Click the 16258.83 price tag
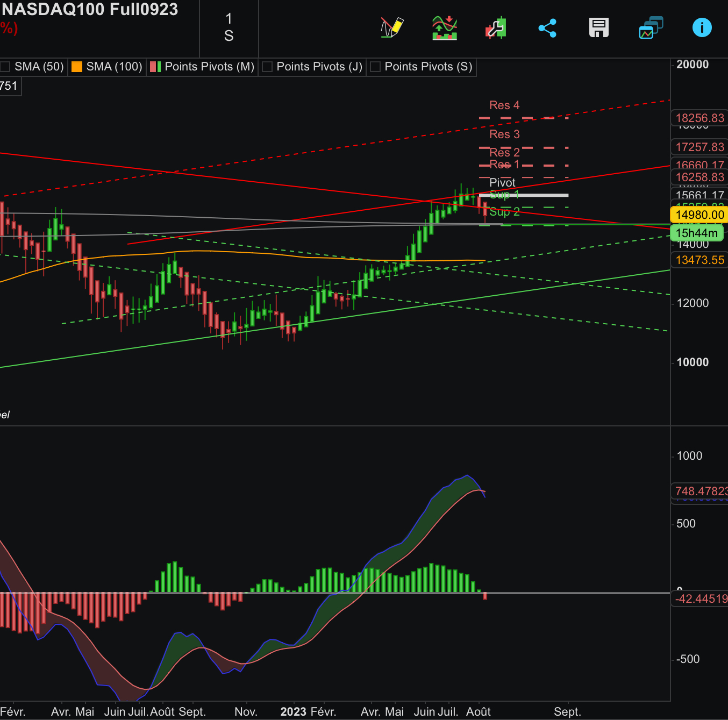Viewport: 728px width, 720px height. 700,177
